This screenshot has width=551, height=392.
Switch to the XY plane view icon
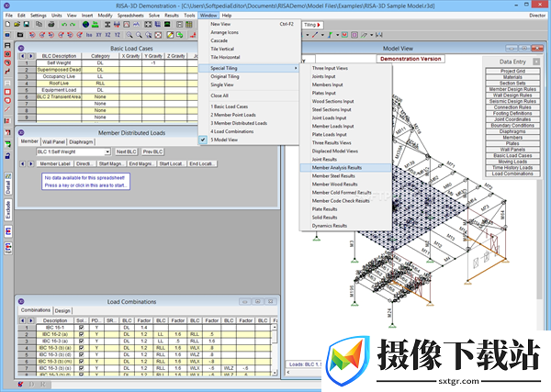[99, 35]
